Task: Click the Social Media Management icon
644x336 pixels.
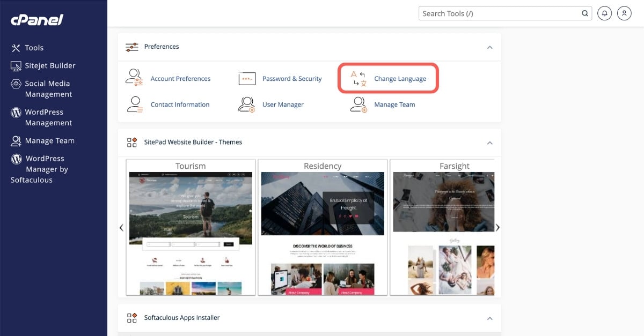Action: click(x=16, y=84)
